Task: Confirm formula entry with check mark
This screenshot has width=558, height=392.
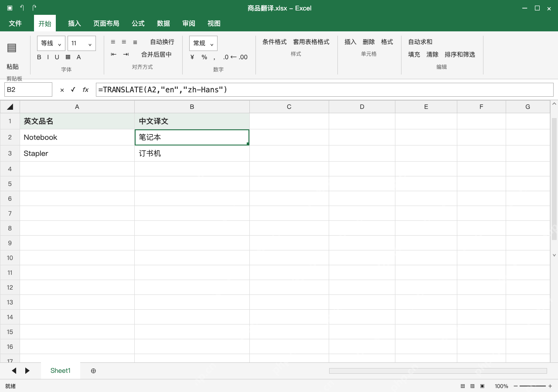Action: [73, 90]
